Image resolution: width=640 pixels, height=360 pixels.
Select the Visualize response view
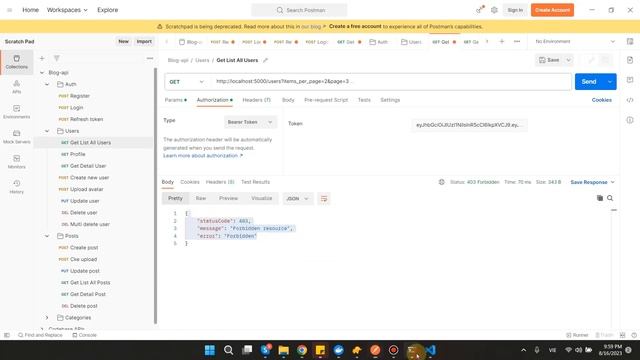coord(262,198)
